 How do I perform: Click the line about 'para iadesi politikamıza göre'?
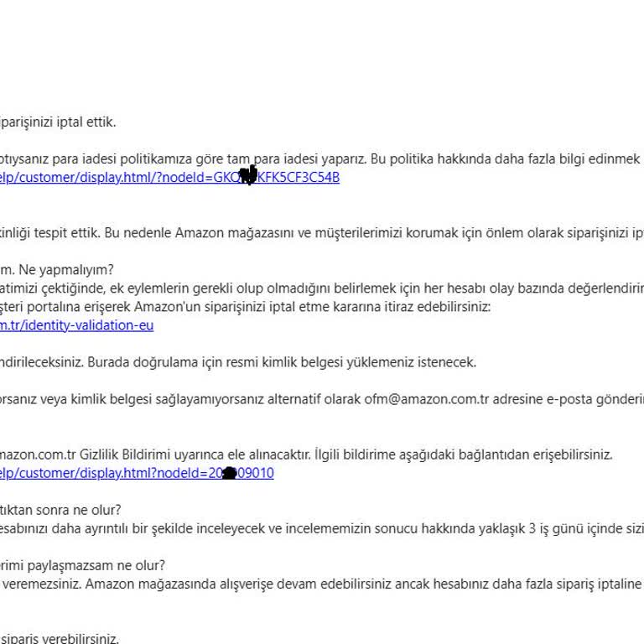(322, 159)
